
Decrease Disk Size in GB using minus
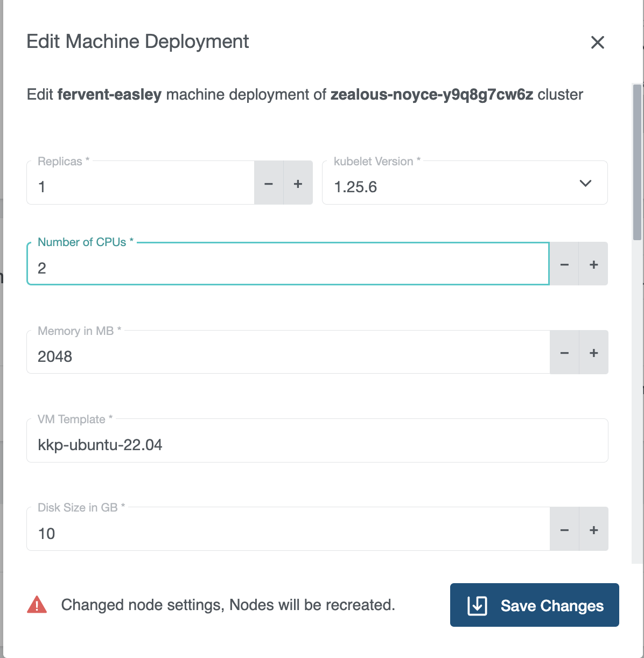[564, 529]
